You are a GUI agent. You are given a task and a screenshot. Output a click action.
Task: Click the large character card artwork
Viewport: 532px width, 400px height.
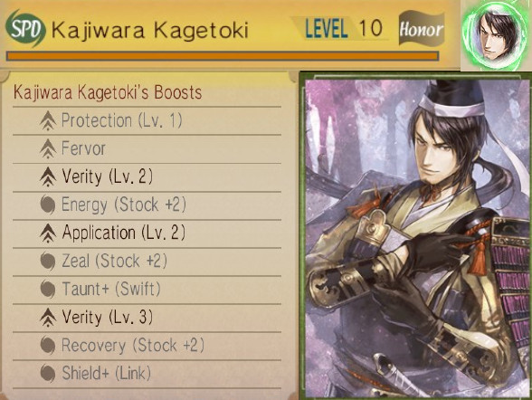(416, 239)
